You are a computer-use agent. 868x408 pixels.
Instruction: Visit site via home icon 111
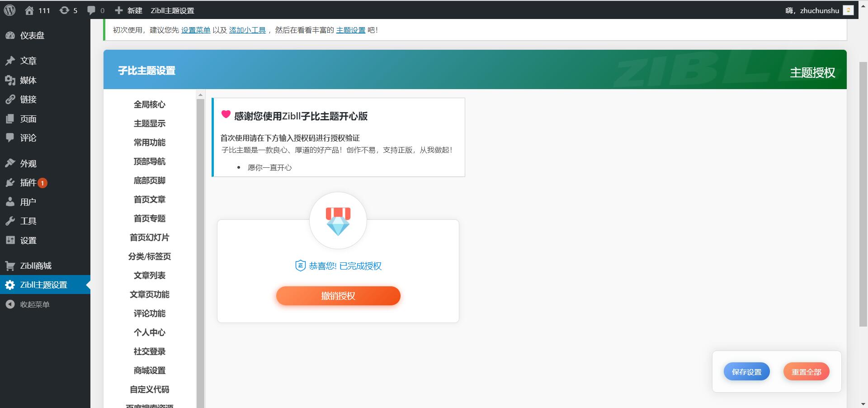click(38, 10)
